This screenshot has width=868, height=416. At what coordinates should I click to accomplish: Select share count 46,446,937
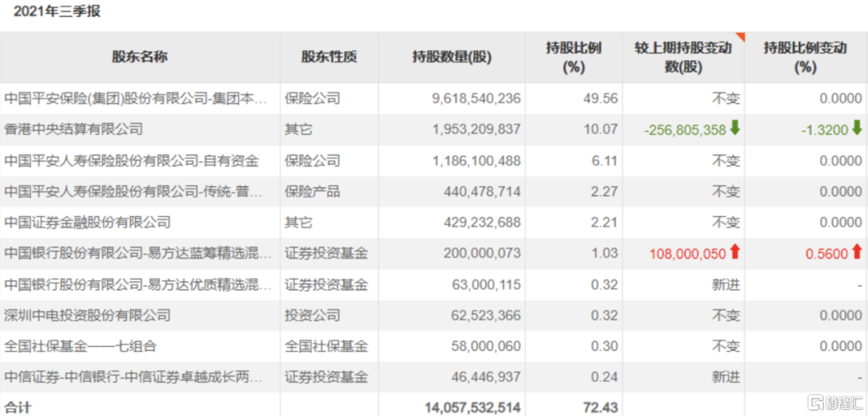[486, 377]
